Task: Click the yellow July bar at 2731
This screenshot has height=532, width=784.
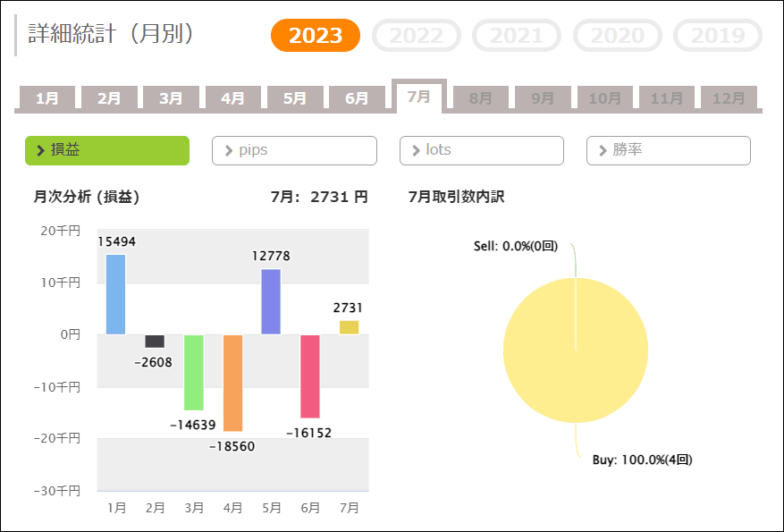Action: 349,327
